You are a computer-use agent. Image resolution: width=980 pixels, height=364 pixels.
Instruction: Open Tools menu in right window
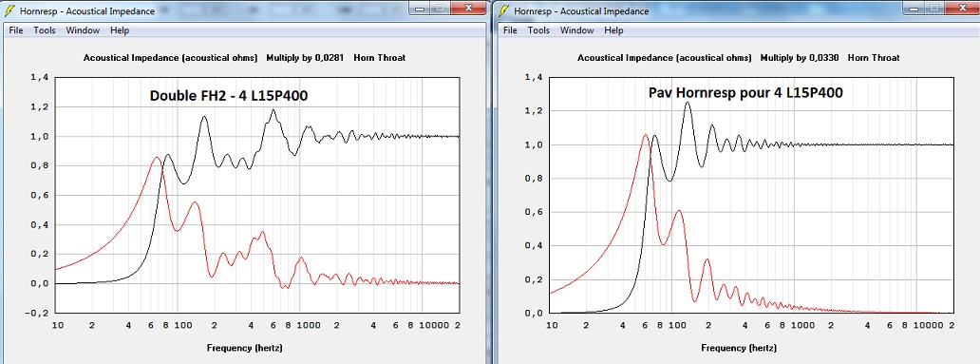(538, 30)
